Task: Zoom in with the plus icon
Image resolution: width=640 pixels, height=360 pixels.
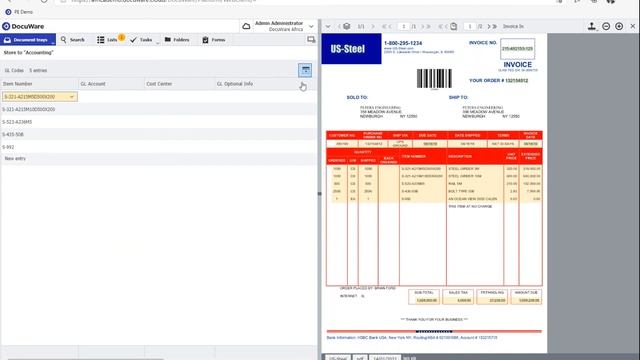Action: click(x=619, y=27)
